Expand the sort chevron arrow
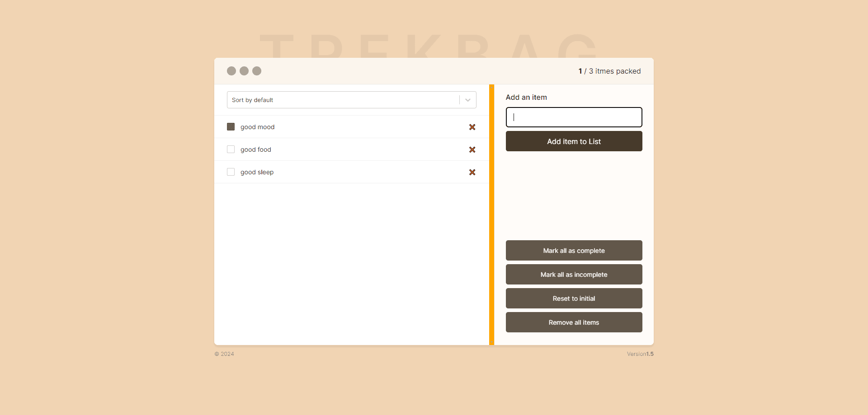Viewport: 868px width, 415px height. [468, 100]
